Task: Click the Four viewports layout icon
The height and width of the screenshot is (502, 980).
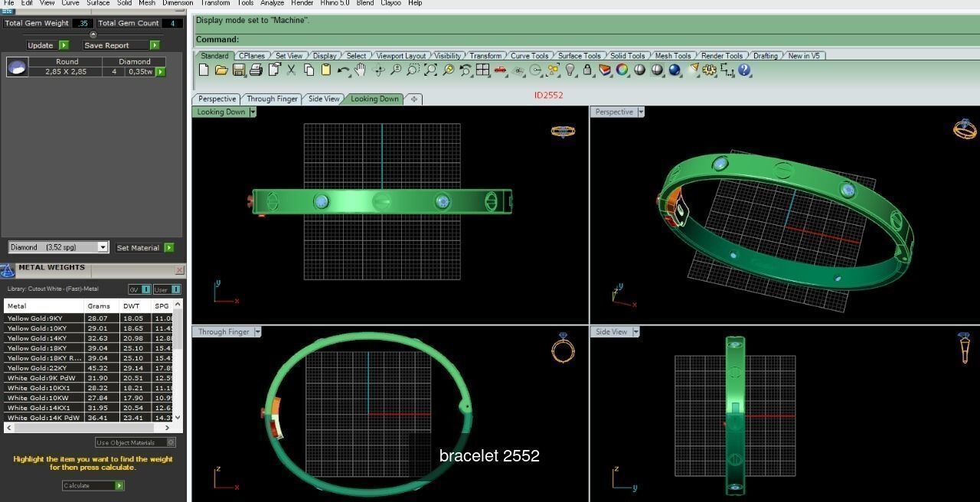Action: tap(482, 70)
